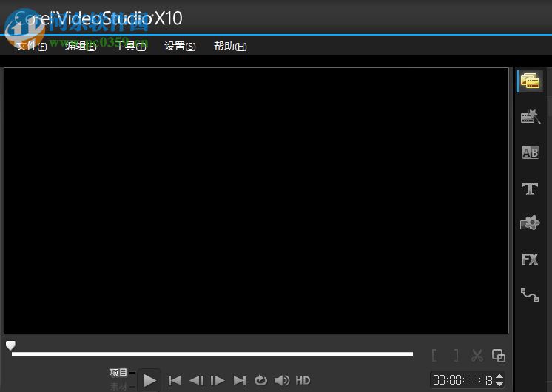Open the FX Filter library

pyautogui.click(x=530, y=260)
